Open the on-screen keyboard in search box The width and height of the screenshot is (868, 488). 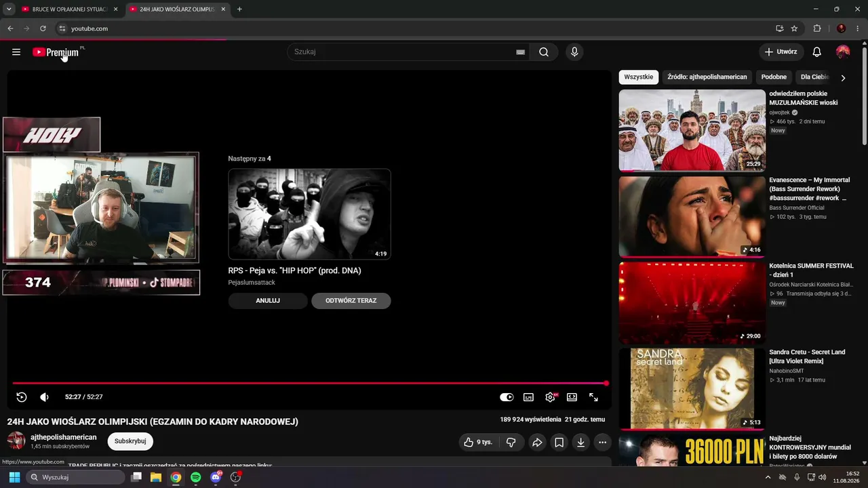[520, 52]
